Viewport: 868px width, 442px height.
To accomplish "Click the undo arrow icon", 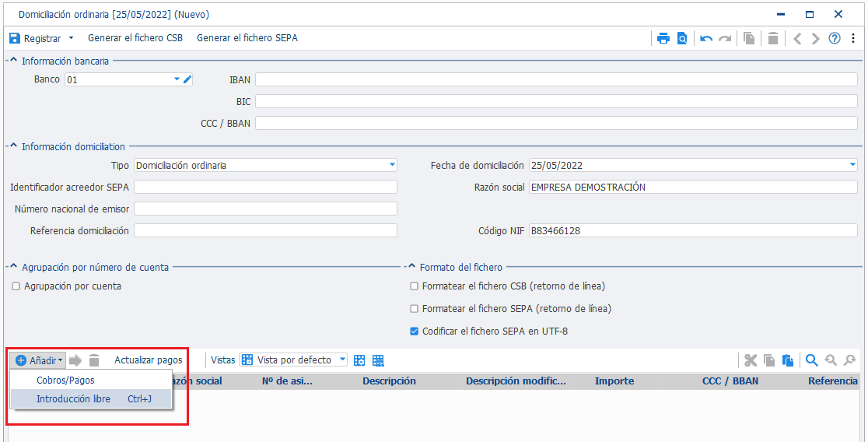I will pos(705,38).
